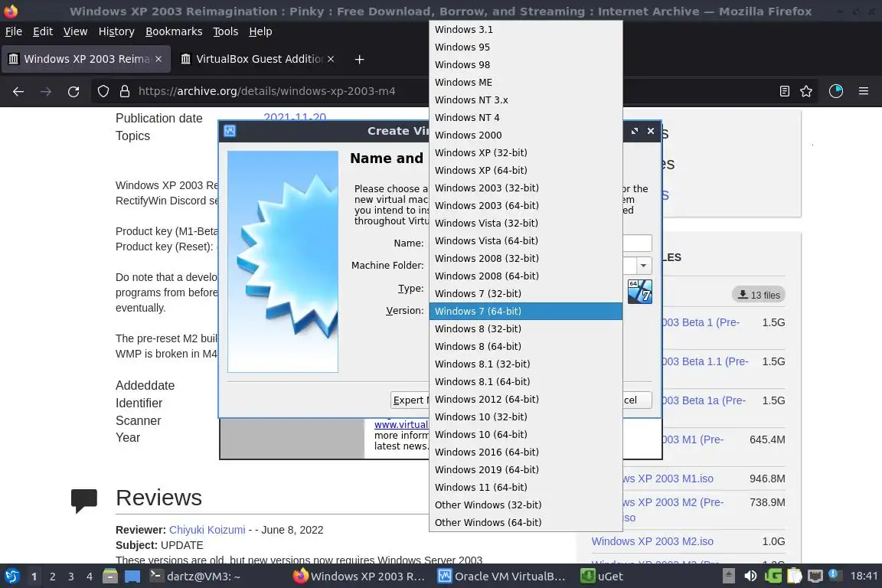Open Firefox Tools menu
The width and height of the screenshot is (882, 588).
click(226, 31)
